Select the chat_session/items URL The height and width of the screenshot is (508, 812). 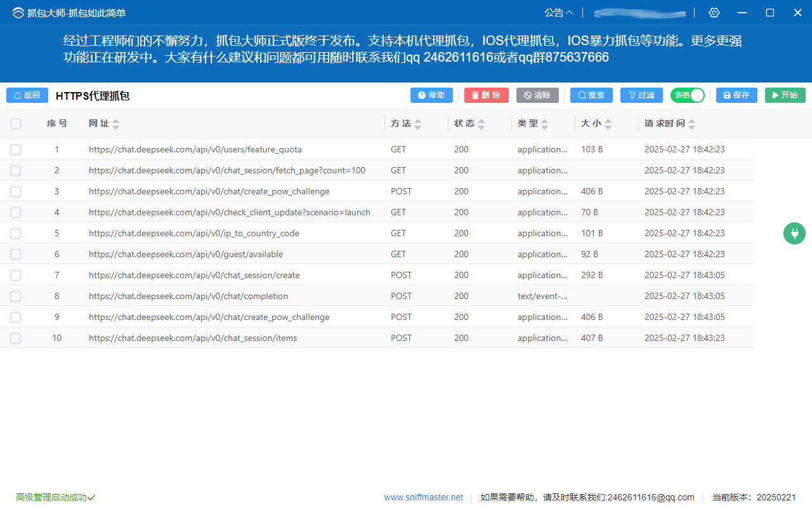[193, 338]
